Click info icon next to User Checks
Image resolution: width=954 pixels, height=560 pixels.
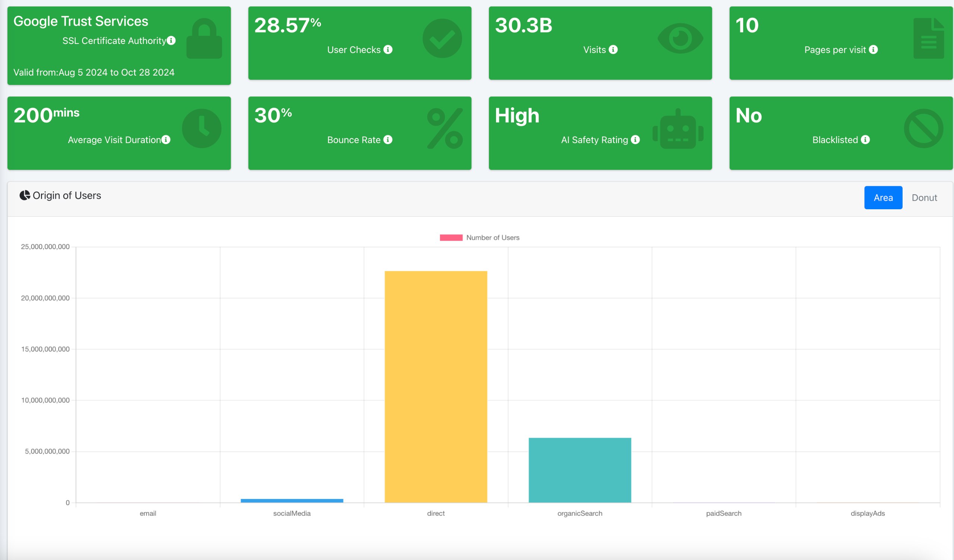tap(388, 50)
